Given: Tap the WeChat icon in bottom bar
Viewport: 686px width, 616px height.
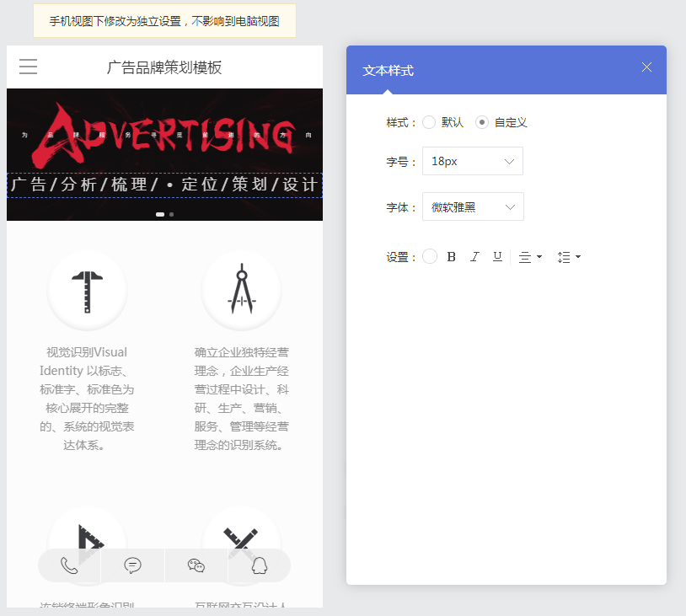Looking at the screenshot, I should (x=196, y=565).
